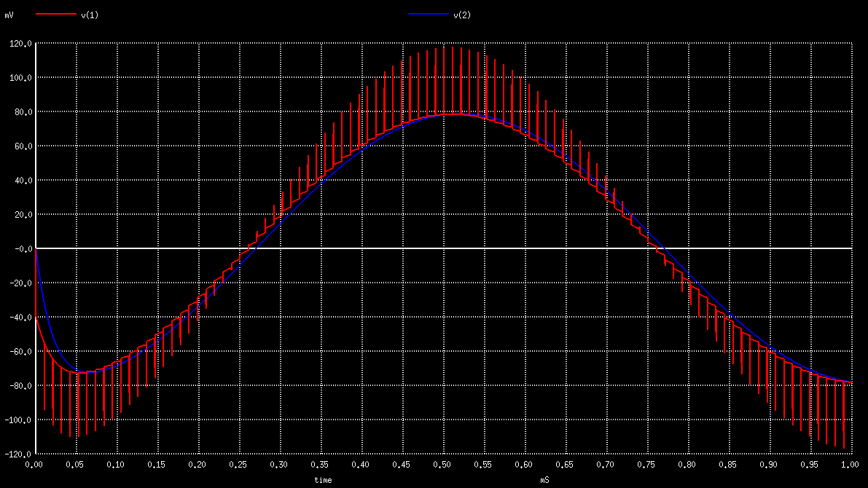Click the 80.0 y-axis value
Viewport: 868px width, 488px height.
(23, 112)
